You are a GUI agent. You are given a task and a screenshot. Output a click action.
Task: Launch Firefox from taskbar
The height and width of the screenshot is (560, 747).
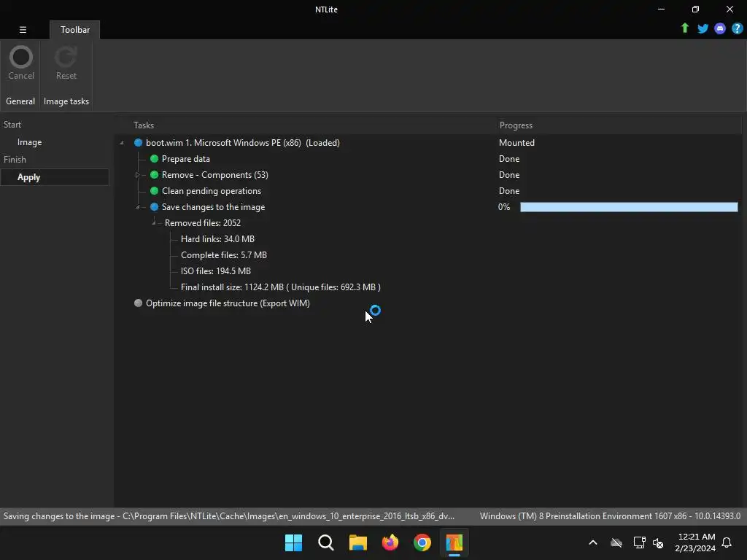point(390,542)
